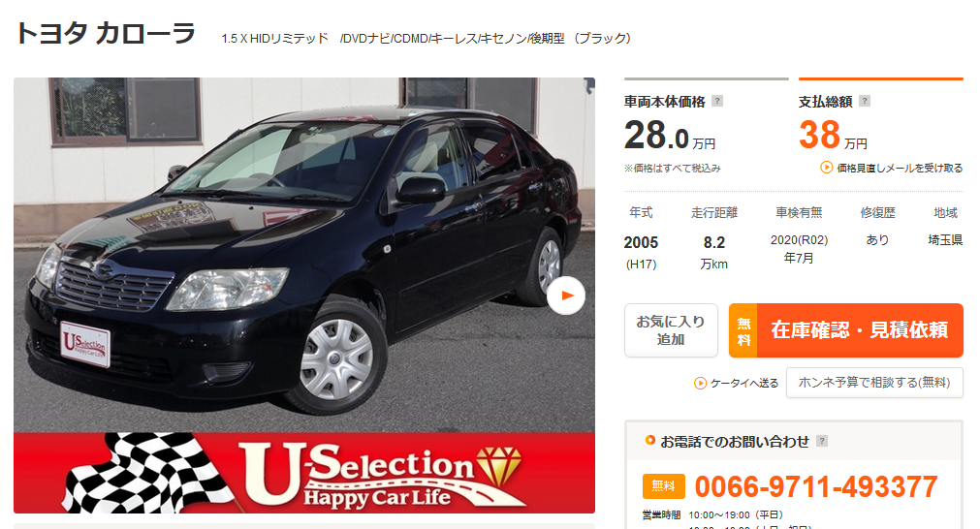Click the U-Selection Happy Car Life banner
The image size is (980, 529).
(304, 473)
